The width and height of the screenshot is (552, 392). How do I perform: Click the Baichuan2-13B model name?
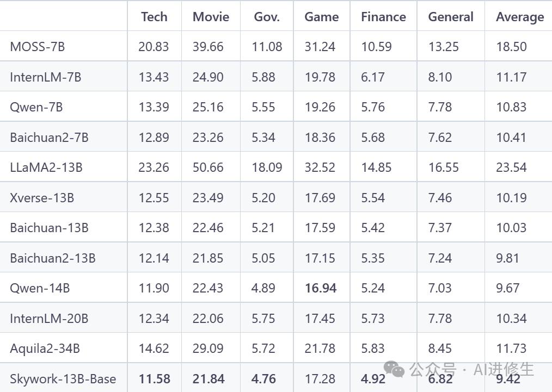(x=52, y=258)
